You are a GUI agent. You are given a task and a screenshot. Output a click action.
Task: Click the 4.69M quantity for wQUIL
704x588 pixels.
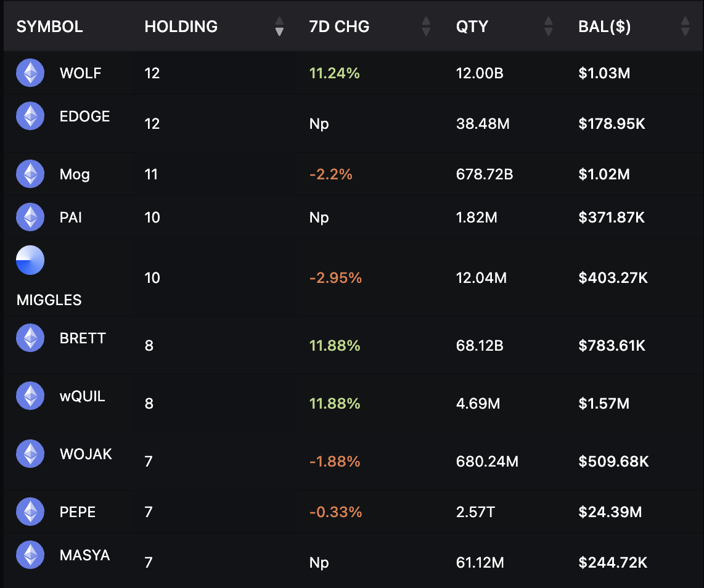pyautogui.click(x=478, y=403)
